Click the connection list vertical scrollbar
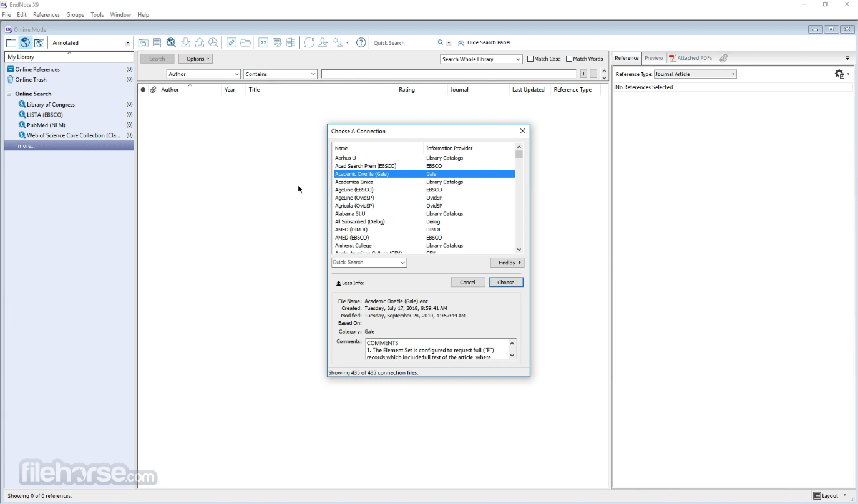Screen dimensions: 858x504 pyautogui.click(x=519, y=198)
